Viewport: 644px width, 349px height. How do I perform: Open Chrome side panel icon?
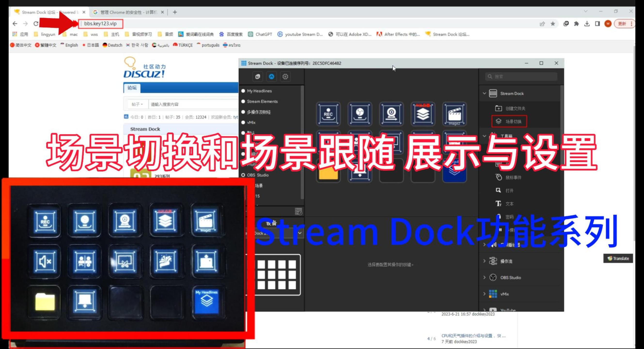tap(597, 24)
